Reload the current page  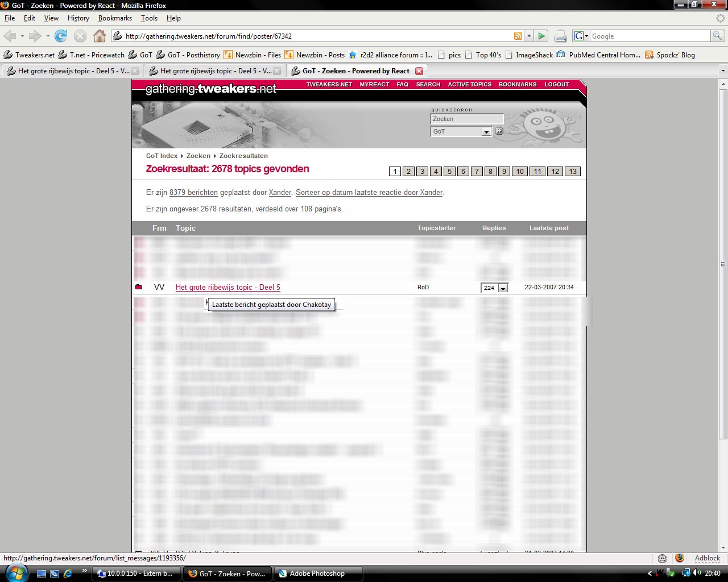click(61, 36)
